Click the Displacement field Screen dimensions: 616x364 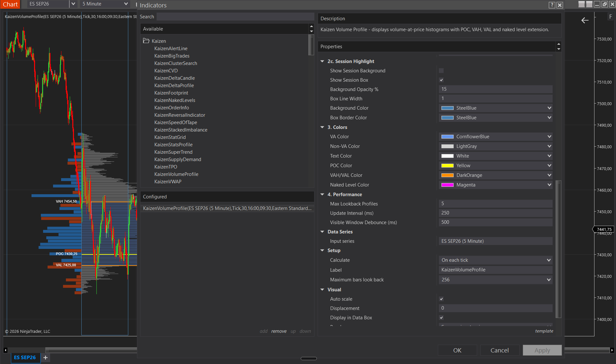(x=496, y=308)
